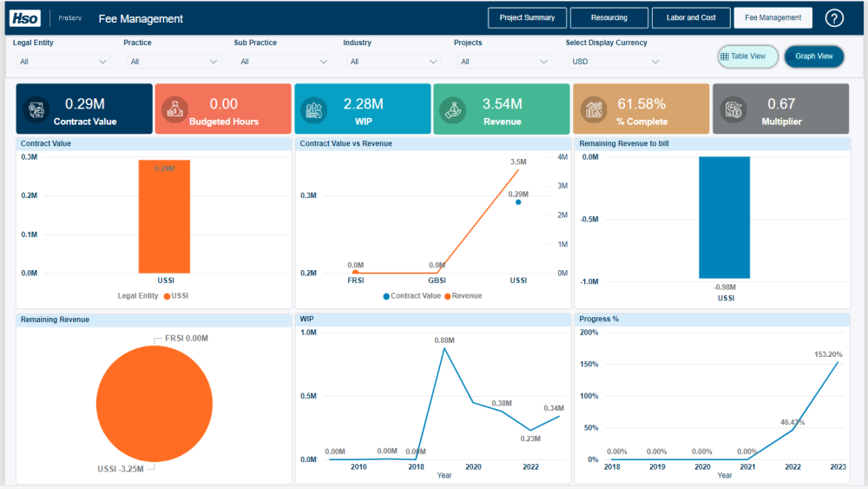
Task: Click the Multiplier card icon
Action: (733, 109)
